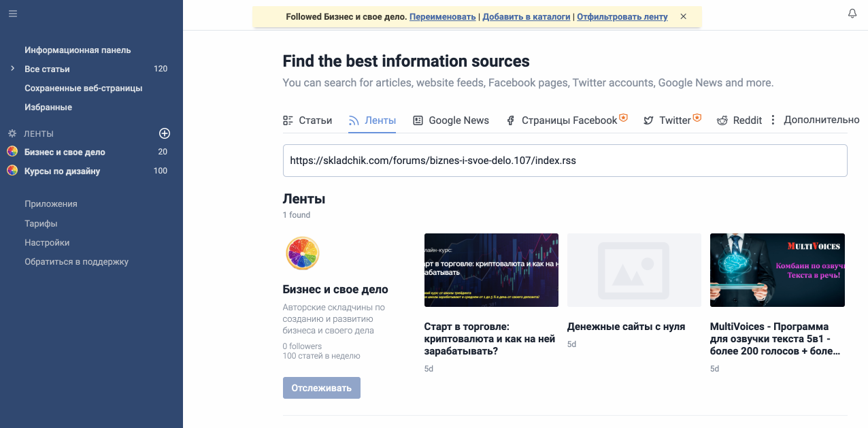Click the Бизнес и свое дело feed logo
Screen dimensions: 868x428
[302, 253]
